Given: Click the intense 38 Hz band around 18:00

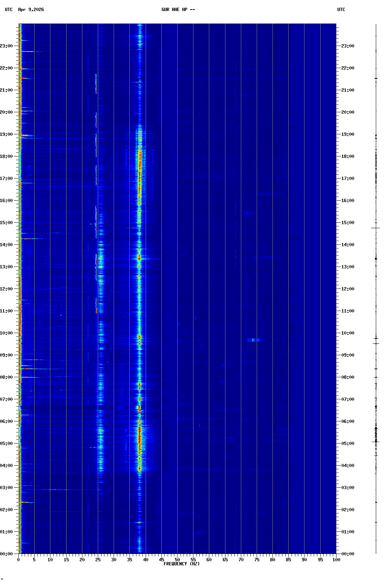Looking at the screenshot, I should tap(139, 156).
